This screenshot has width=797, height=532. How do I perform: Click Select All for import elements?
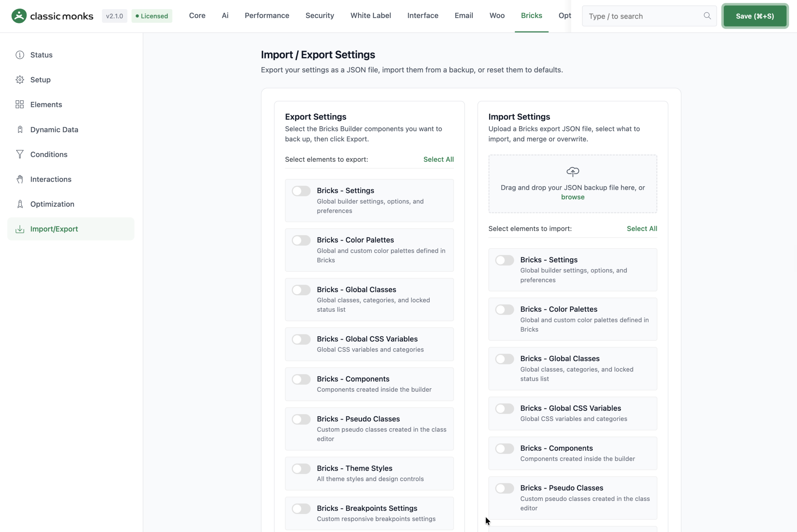coord(642,229)
